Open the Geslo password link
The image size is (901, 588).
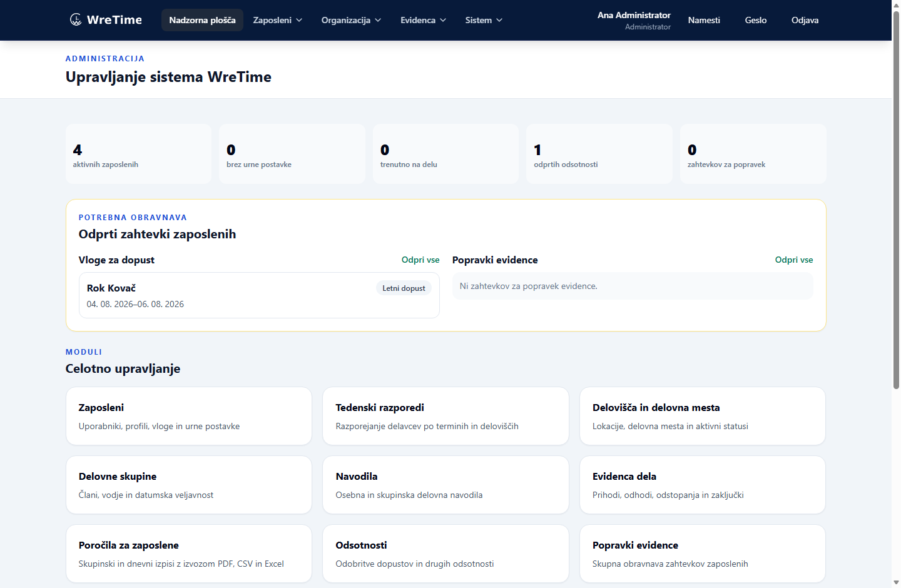pyautogui.click(x=756, y=20)
